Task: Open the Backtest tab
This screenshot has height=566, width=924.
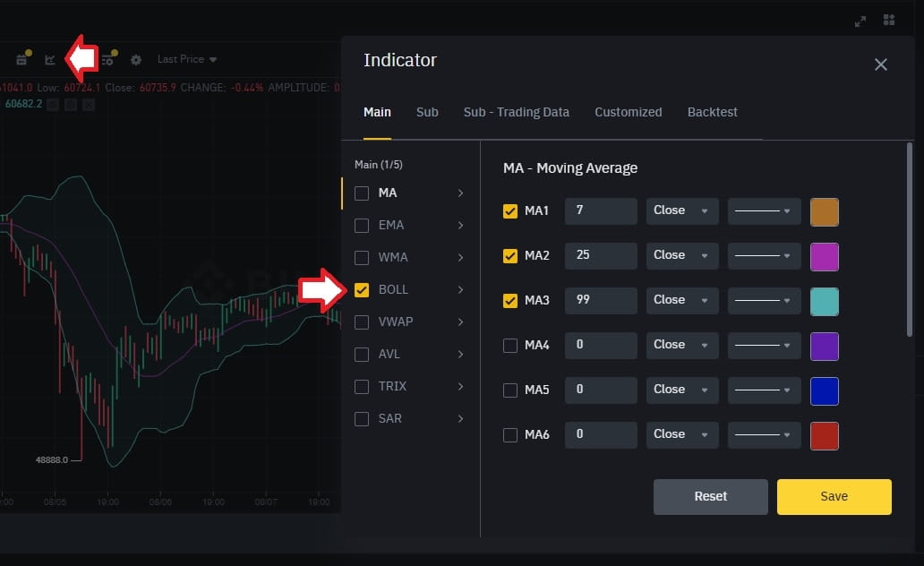Action: [713, 112]
